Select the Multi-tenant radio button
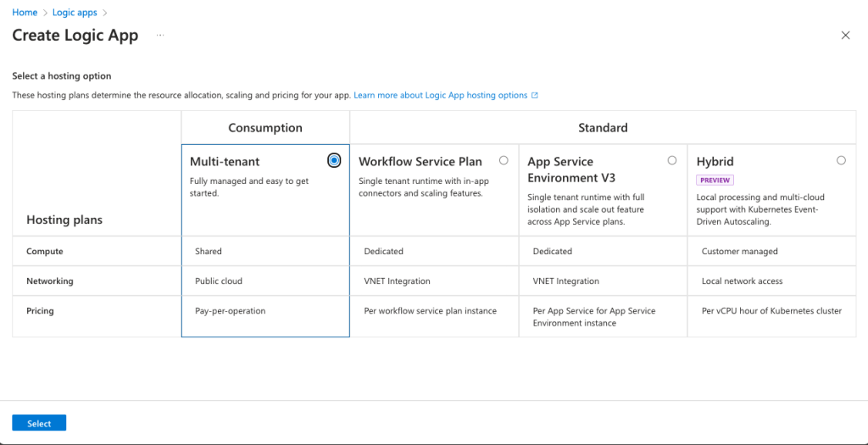The width and height of the screenshot is (868, 445). point(335,160)
